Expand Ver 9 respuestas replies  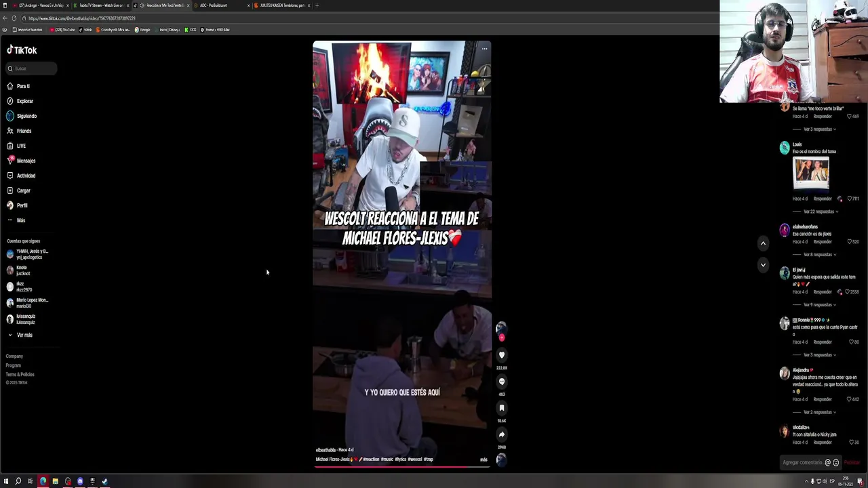pyautogui.click(x=818, y=305)
